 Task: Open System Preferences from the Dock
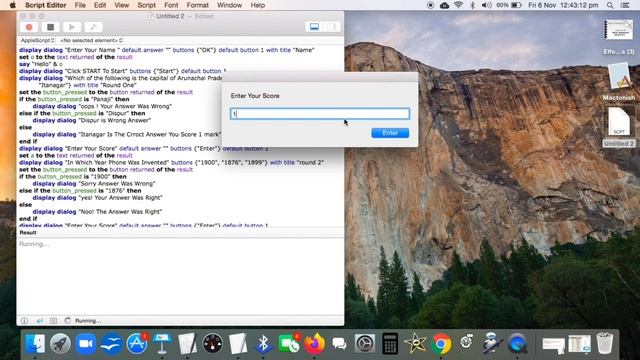click(364, 343)
